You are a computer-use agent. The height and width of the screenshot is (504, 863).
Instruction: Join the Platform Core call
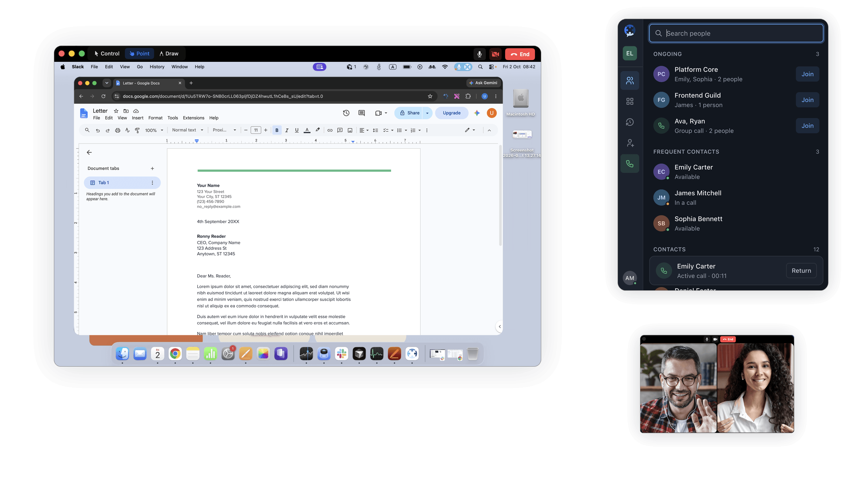coord(807,74)
